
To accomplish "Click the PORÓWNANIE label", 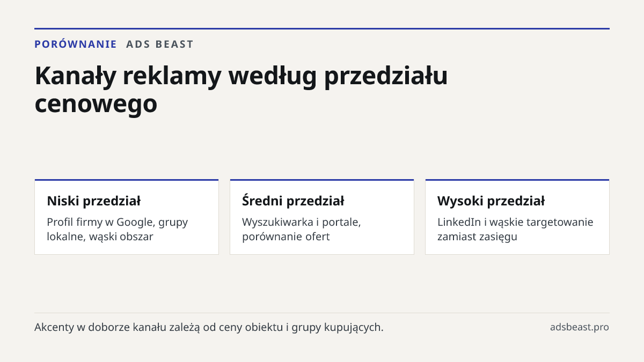I will click(76, 45).
